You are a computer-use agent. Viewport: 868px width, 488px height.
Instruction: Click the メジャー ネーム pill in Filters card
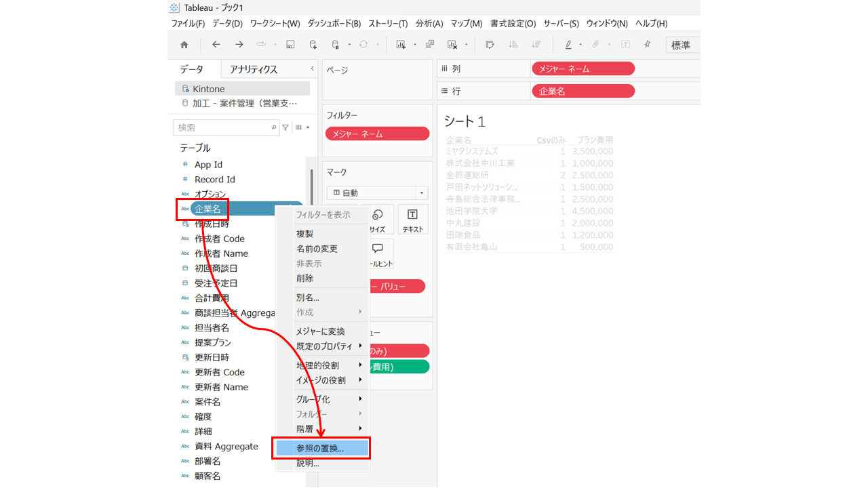click(378, 134)
